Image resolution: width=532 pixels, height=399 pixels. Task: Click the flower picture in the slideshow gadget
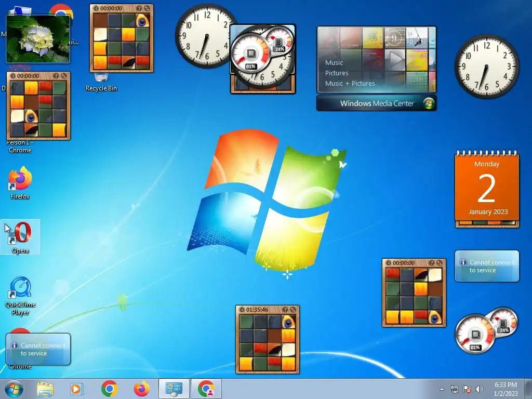pyautogui.click(x=38, y=39)
